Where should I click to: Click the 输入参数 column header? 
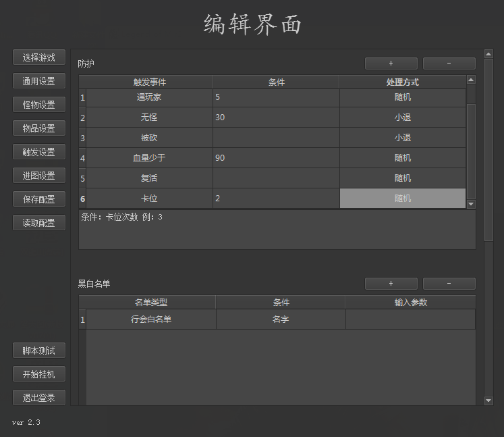pyautogui.click(x=410, y=302)
